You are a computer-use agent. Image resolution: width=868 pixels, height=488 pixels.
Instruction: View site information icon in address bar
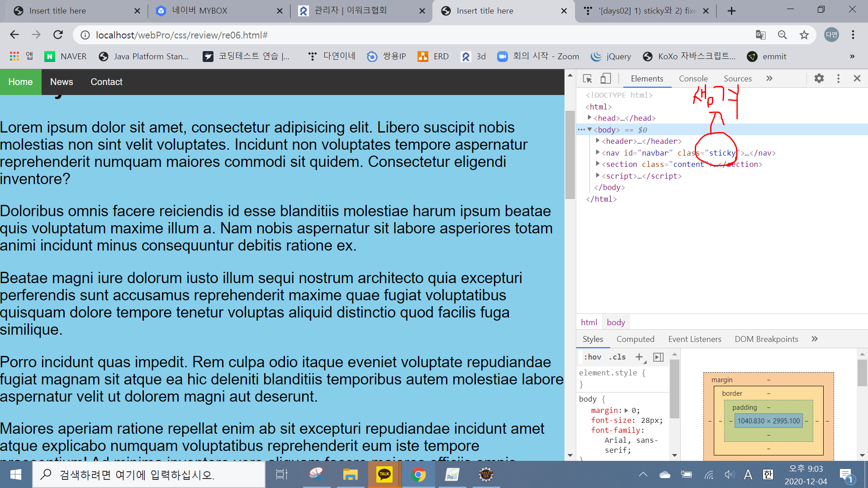click(85, 35)
